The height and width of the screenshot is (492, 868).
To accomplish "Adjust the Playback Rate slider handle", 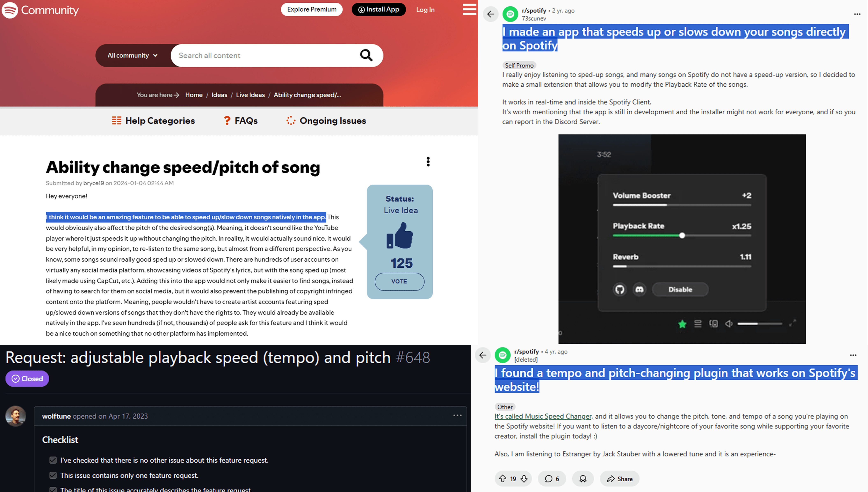I will 682,236.
